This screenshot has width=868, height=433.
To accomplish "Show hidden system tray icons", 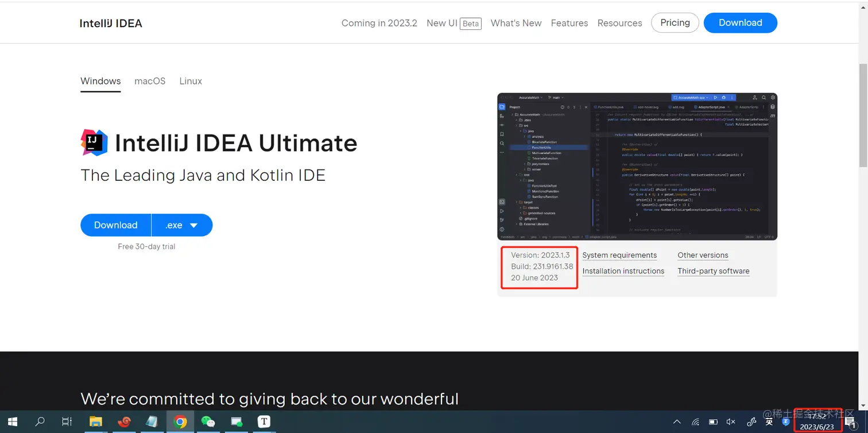I will point(677,422).
